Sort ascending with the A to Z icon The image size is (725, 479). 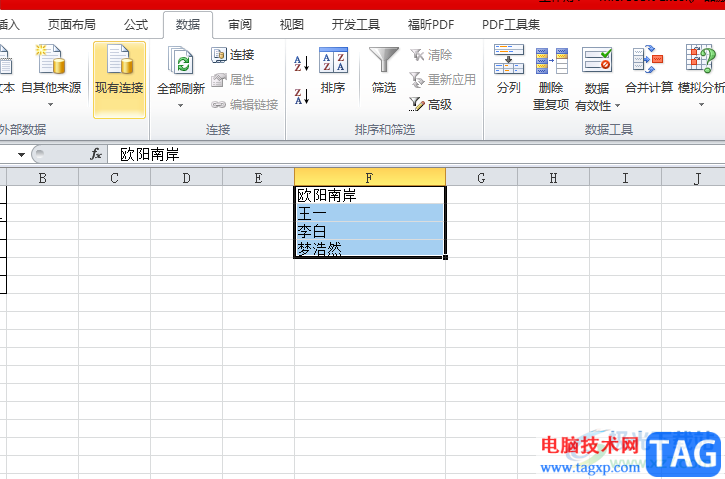tap(301, 63)
